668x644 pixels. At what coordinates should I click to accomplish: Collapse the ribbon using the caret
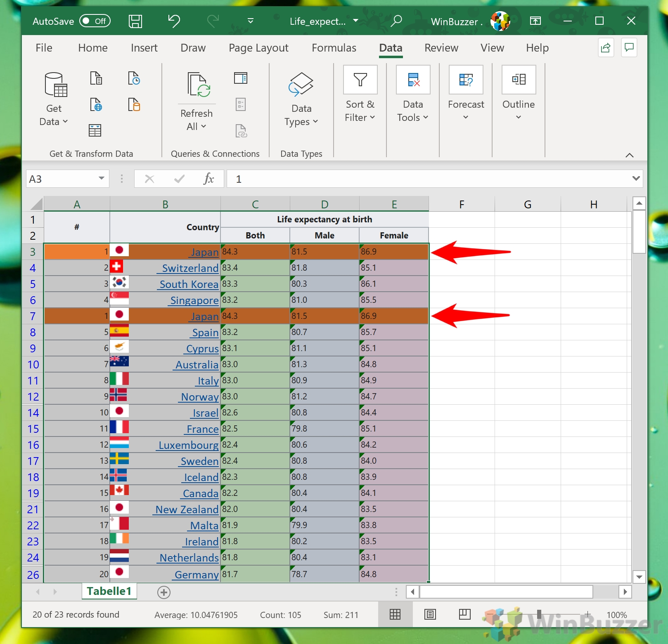629,155
